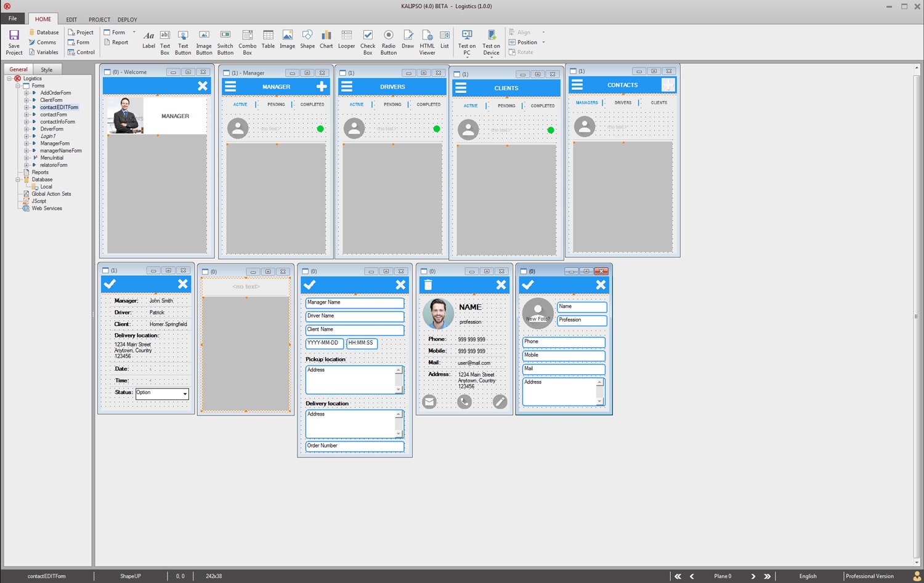Open the Report creator

click(x=116, y=42)
